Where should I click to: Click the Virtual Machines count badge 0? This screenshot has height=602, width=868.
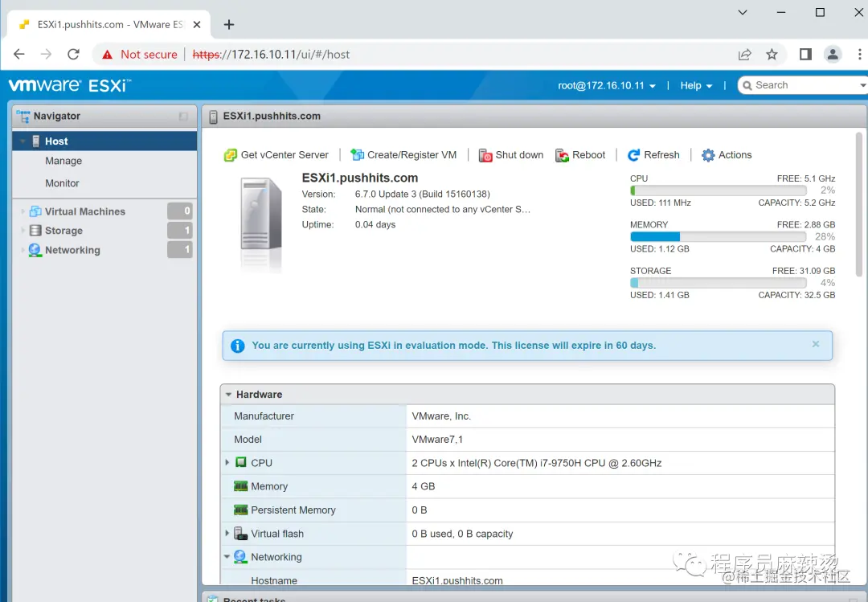[180, 211]
